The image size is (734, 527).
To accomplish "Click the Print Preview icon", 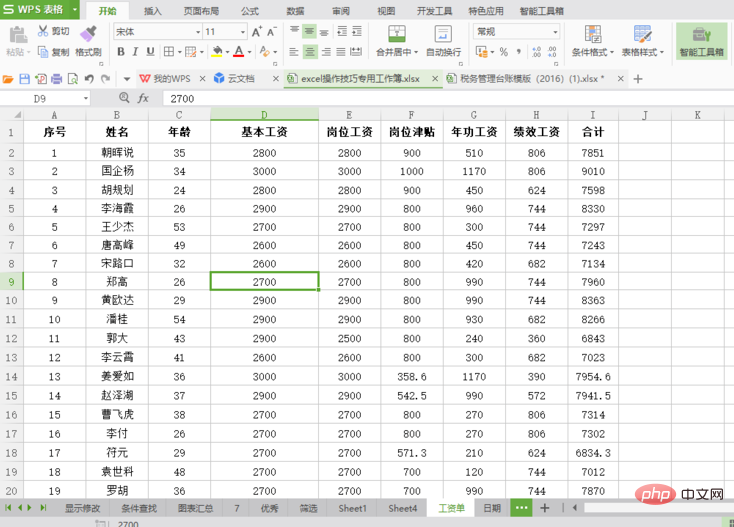I will [73, 79].
